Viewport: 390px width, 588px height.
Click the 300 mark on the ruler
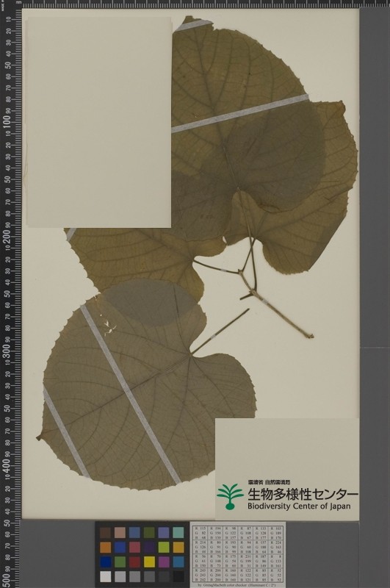click(x=7, y=351)
